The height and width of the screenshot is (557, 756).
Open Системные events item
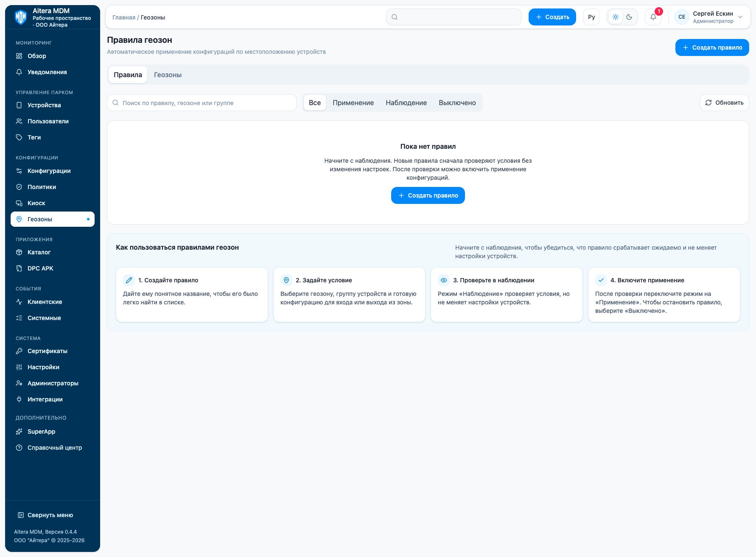click(53, 318)
